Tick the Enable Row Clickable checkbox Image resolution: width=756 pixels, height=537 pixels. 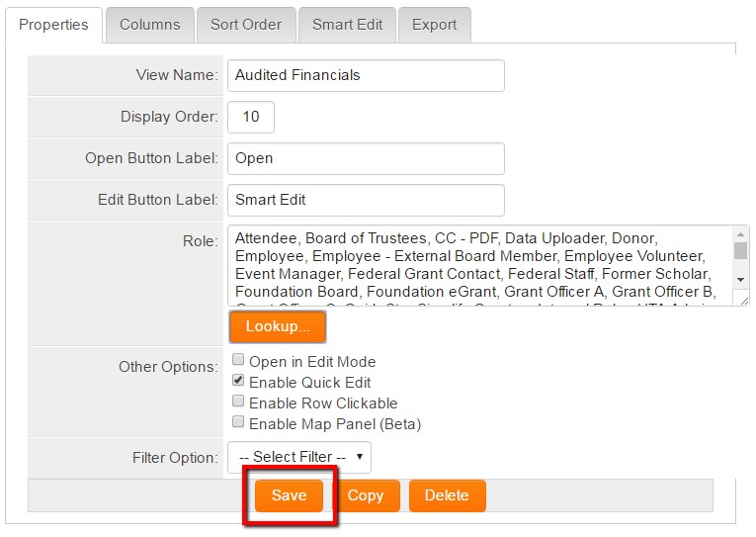(x=238, y=403)
